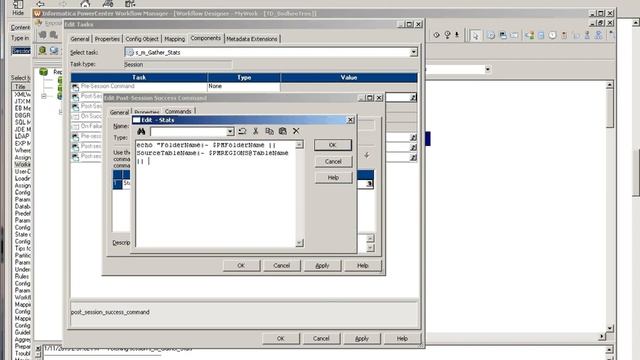Click the binoculars Find icon in Edit - Stats
Screen dimensions: 640x360
(141, 131)
